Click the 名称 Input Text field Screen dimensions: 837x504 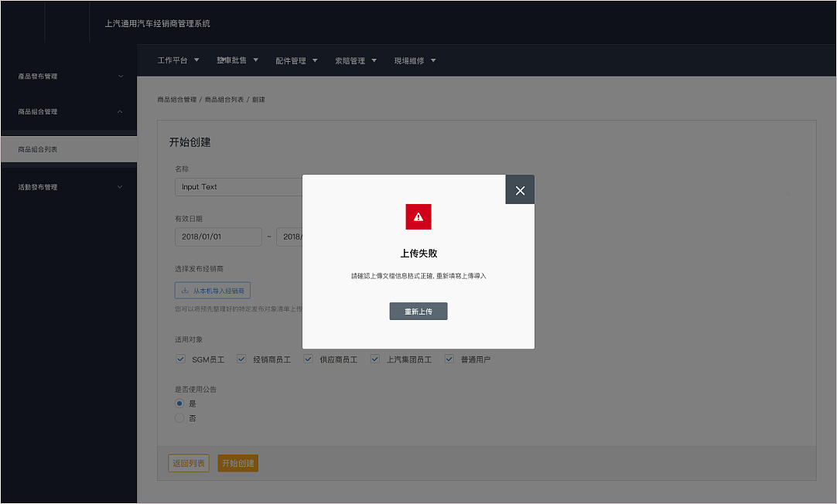[x=232, y=186]
